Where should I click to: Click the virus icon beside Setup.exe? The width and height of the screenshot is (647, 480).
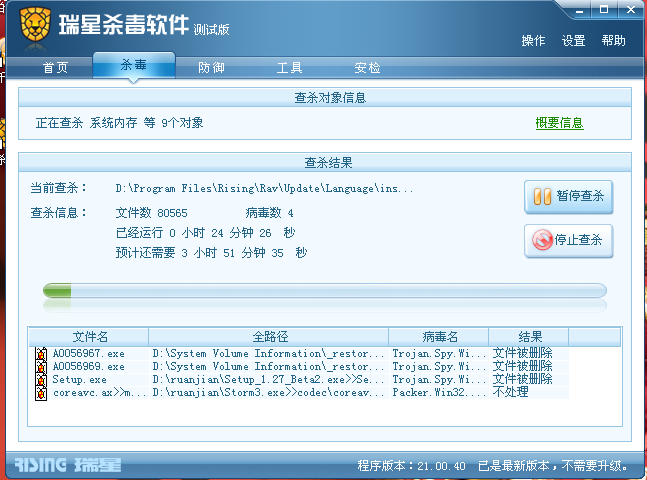pos(41,380)
